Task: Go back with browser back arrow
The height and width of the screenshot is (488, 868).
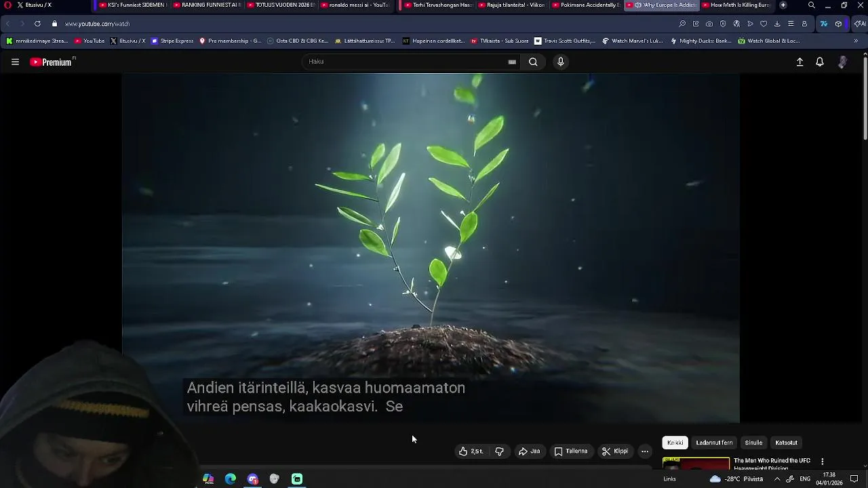Action: (x=8, y=24)
